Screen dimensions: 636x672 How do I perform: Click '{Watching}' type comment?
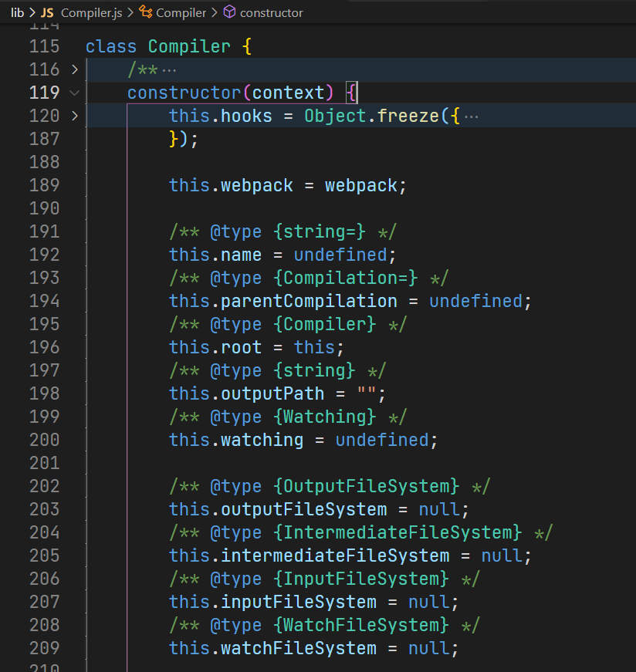tap(325, 417)
